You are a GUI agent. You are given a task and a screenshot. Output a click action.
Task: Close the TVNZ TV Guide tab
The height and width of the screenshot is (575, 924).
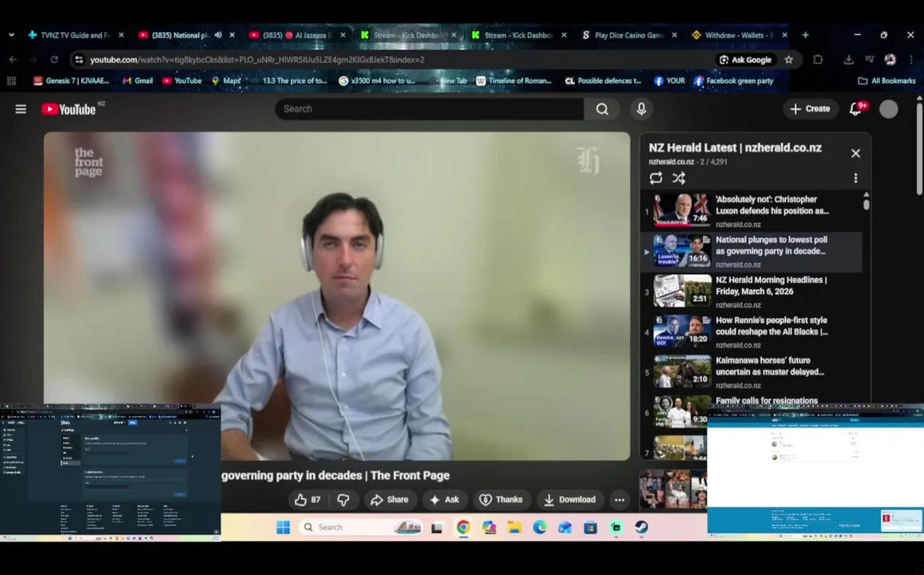(121, 35)
